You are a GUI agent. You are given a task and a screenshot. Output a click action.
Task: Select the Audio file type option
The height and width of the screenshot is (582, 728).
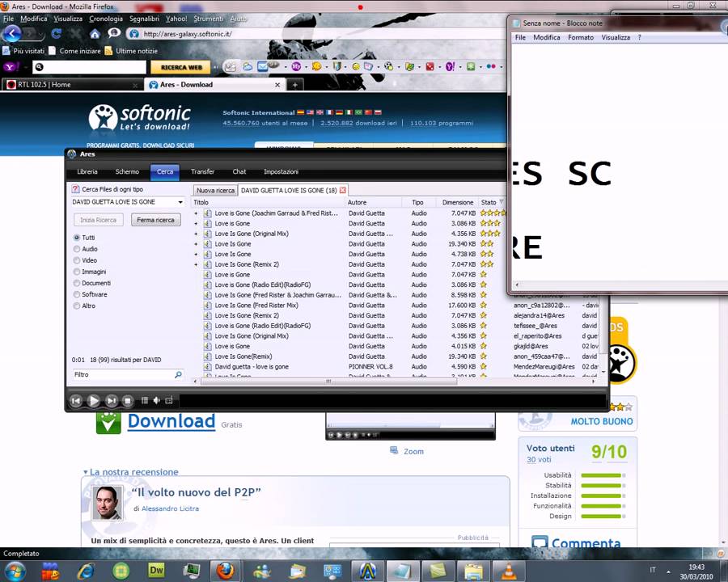point(77,249)
